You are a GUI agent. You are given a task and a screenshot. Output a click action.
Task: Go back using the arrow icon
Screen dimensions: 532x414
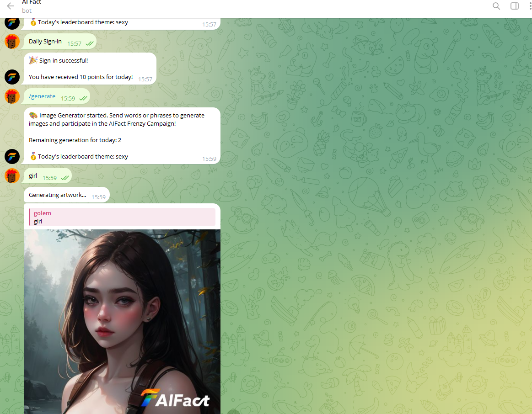tap(11, 6)
